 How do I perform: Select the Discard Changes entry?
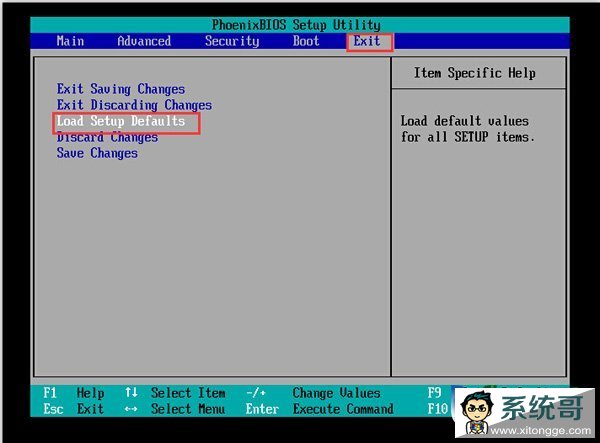107,137
